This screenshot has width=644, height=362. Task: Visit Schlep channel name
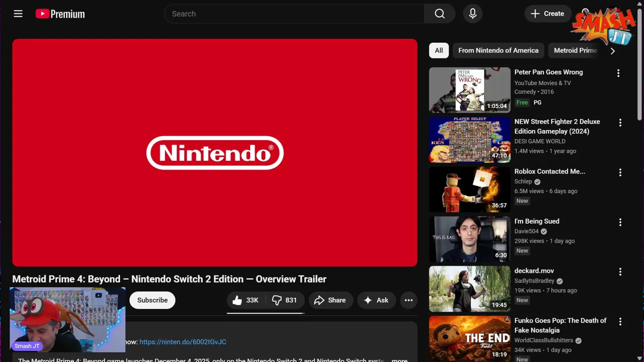(x=523, y=182)
